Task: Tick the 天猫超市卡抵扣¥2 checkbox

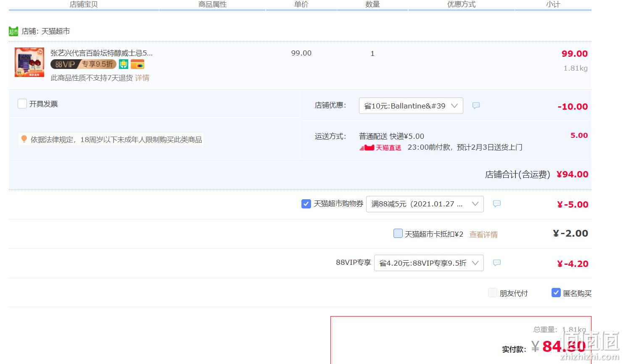Action: click(398, 233)
